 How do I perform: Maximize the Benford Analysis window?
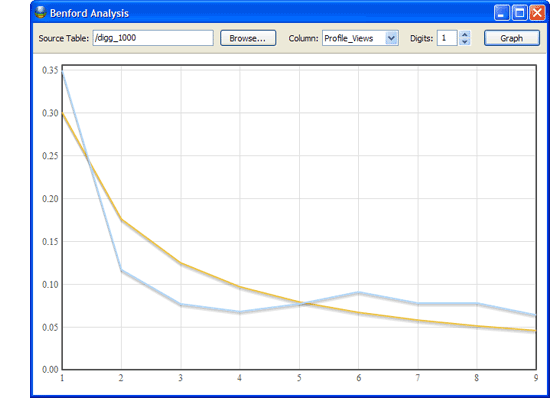click(519, 13)
